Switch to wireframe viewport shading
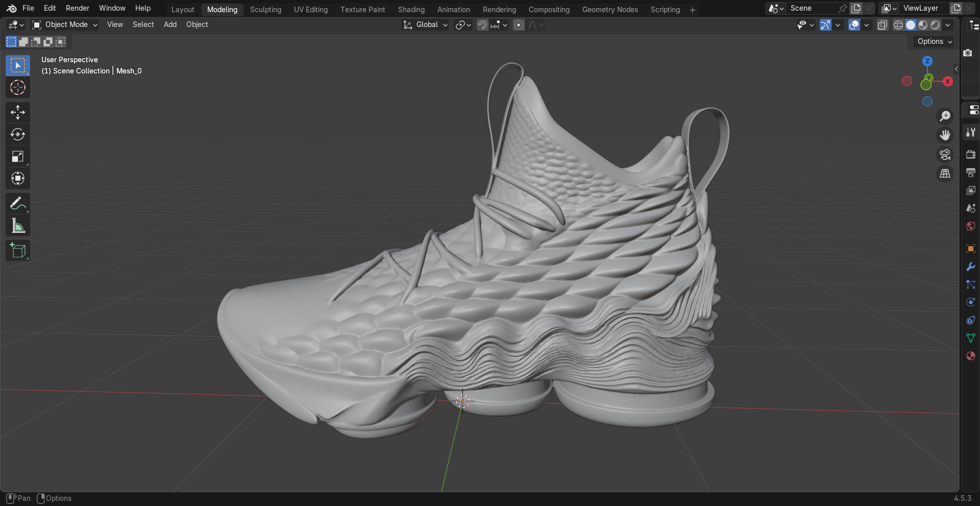 click(x=898, y=25)
